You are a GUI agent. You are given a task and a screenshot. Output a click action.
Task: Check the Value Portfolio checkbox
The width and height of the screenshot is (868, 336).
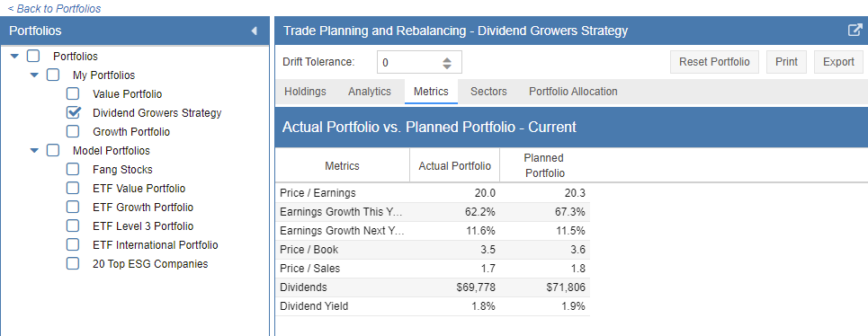73,94
